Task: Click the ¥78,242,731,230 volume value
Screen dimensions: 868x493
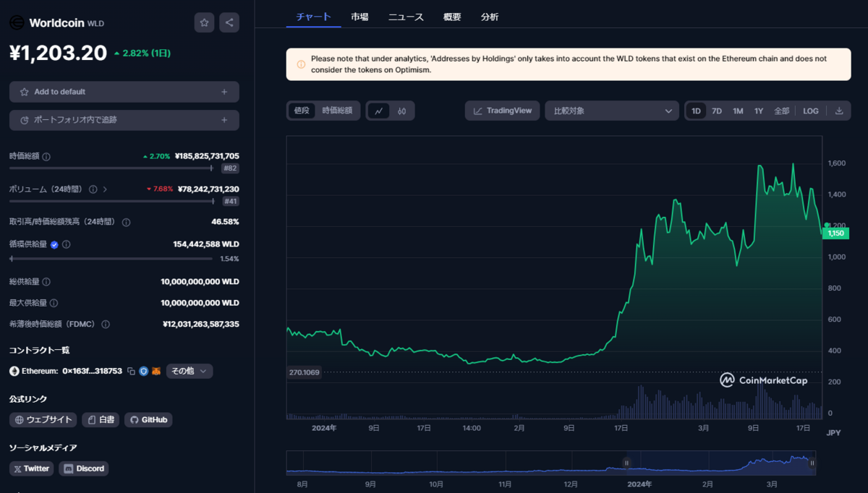Action: pos(208,189)
